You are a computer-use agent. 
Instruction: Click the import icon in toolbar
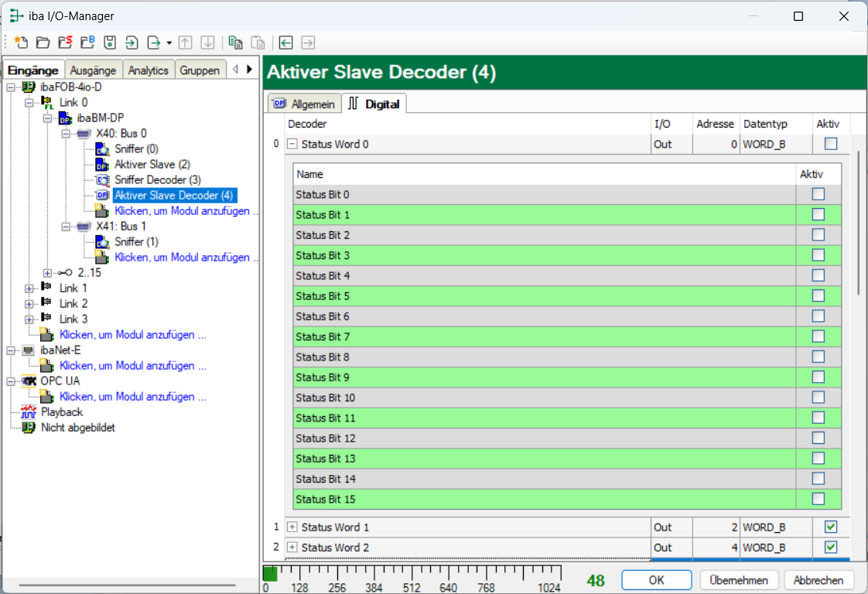point(132,43)
